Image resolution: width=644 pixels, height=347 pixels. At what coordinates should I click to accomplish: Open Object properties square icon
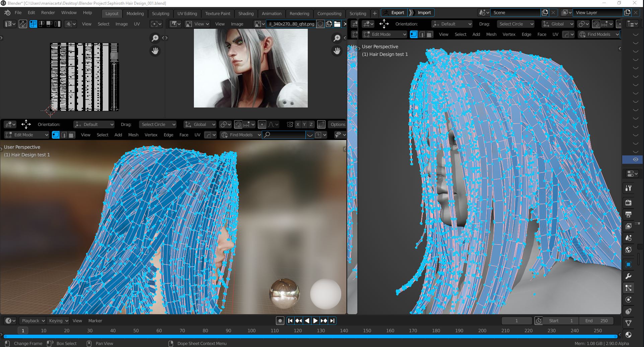click(x=628, y=264)
